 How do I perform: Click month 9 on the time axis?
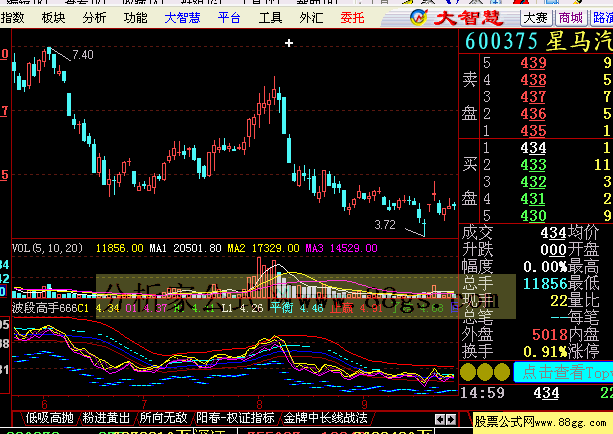point(364,404)
